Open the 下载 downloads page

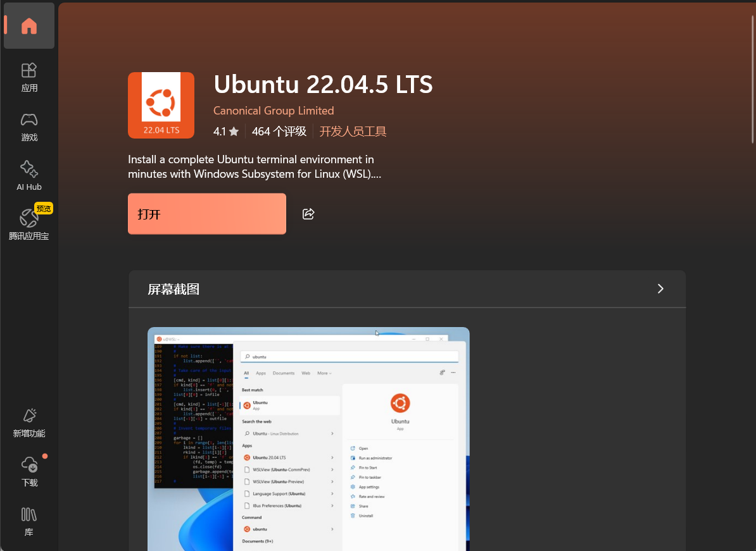pos(29,472)
